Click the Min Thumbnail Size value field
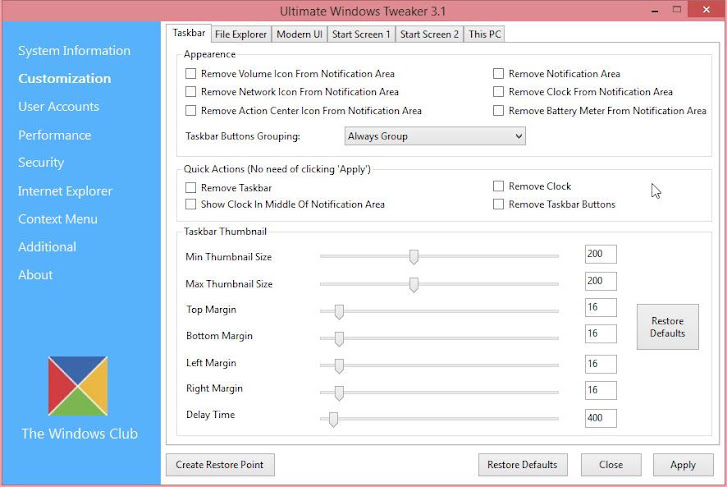 pyautogui.click(x=601, y=254)
